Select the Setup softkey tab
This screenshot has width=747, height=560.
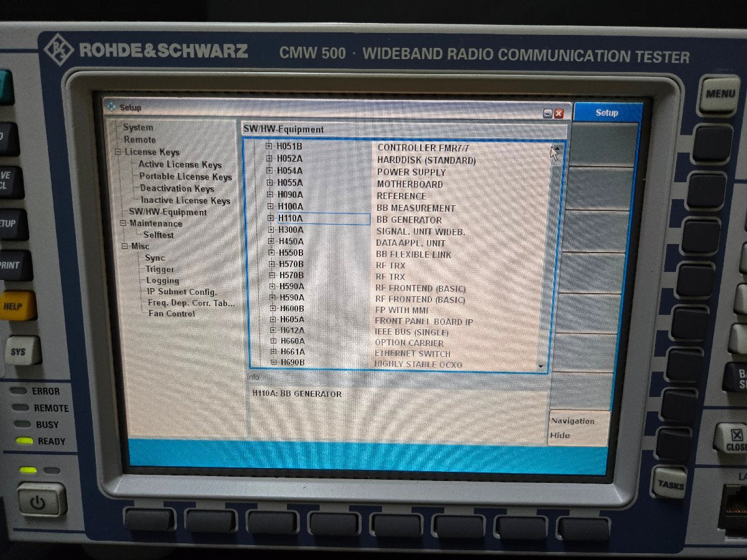pyautogui.click(x=607, y=113)
